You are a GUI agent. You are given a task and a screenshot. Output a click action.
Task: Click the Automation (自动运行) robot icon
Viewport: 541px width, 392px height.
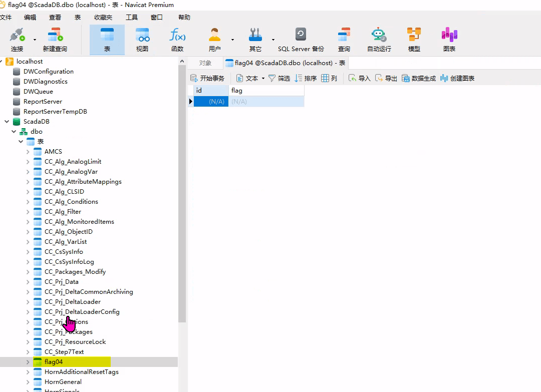(x=379, y=35)
